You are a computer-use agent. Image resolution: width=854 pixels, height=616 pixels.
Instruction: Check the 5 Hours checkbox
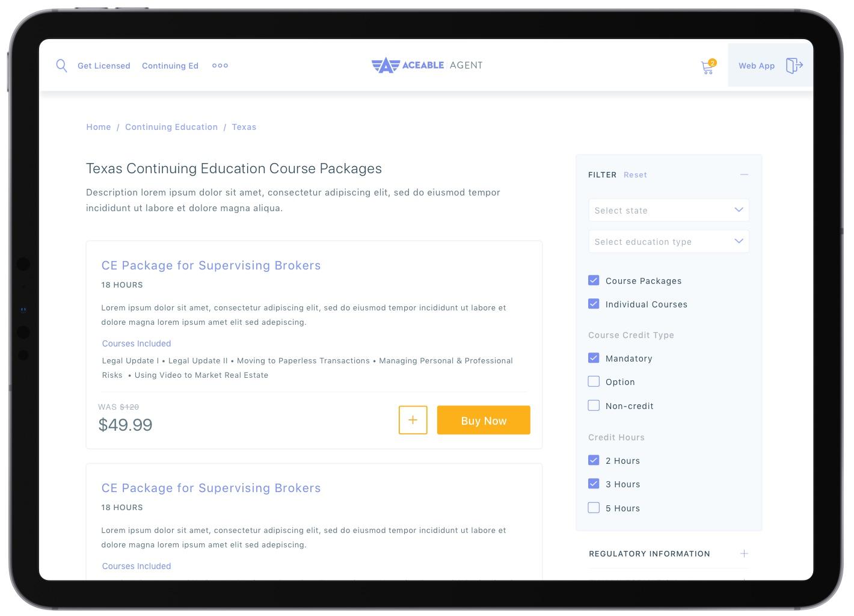[x=594, y=508]
